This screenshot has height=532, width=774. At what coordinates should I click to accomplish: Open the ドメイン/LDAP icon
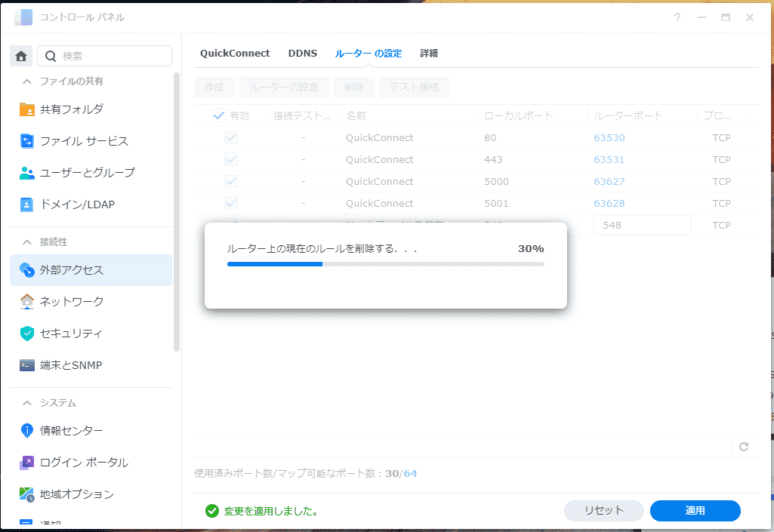[26, 204]
